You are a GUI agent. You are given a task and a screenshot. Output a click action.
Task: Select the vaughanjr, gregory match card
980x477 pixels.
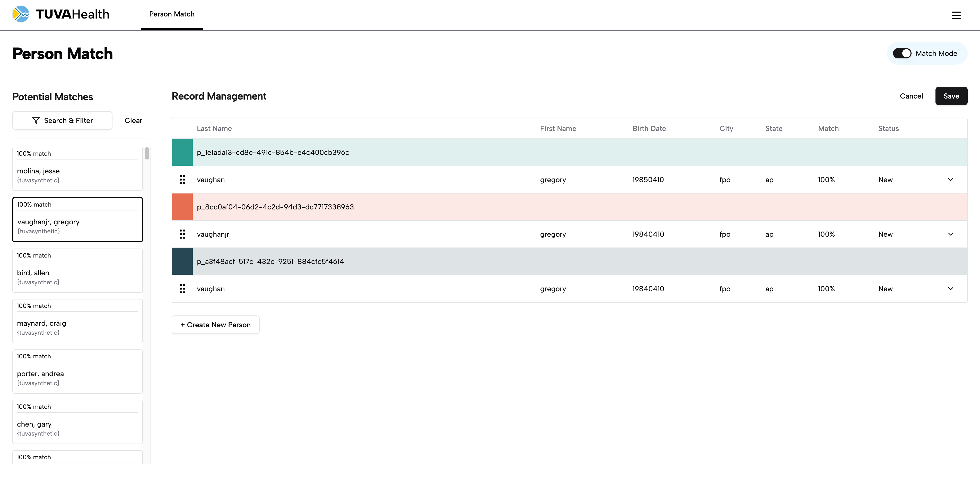[x=78, y=219]
